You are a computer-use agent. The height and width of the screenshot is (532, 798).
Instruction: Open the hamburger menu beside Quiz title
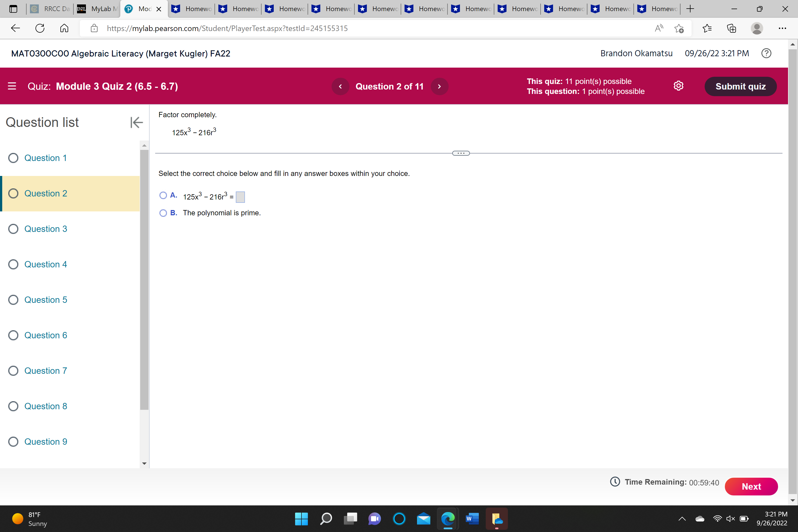click(12, 86)
